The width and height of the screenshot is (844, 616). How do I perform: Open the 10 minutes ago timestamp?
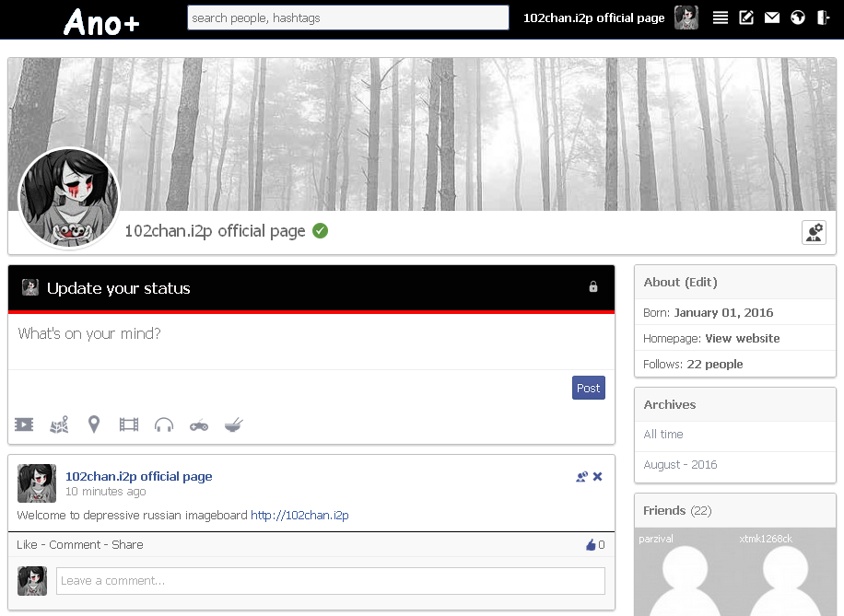click(x=105, y=491)
